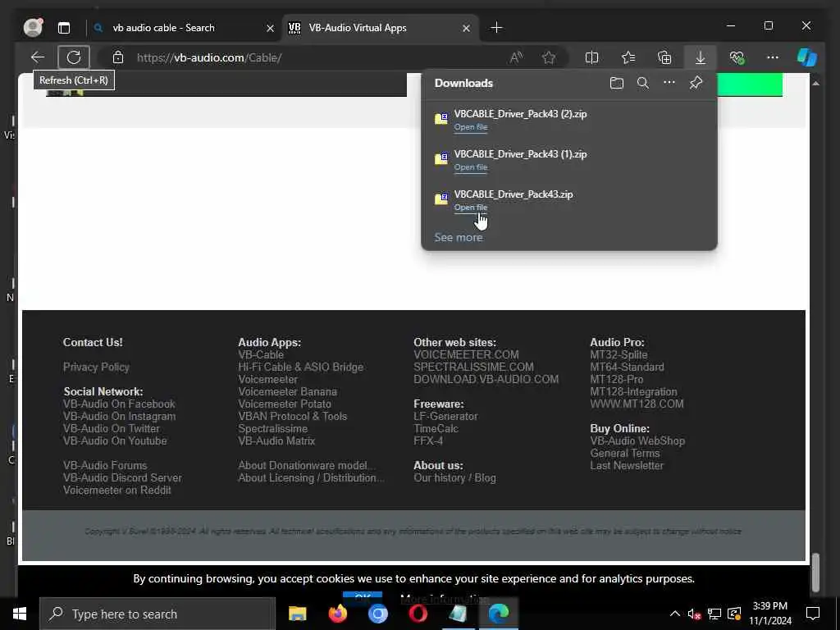The height and width of the screenshot is (630, 840).
Task: Open the MT128-Pro link
Action: tap(616, 379)
